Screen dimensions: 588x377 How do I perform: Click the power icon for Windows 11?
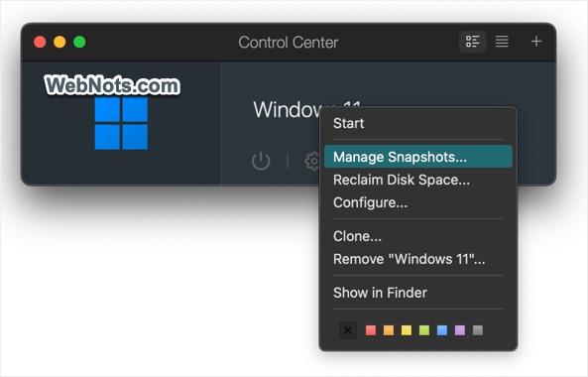coord(261,162)
